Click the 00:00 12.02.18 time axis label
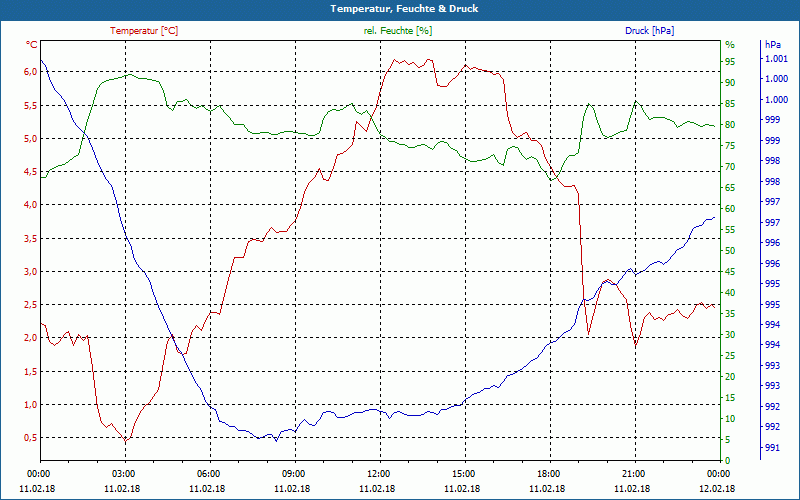 tap(718, 481)
